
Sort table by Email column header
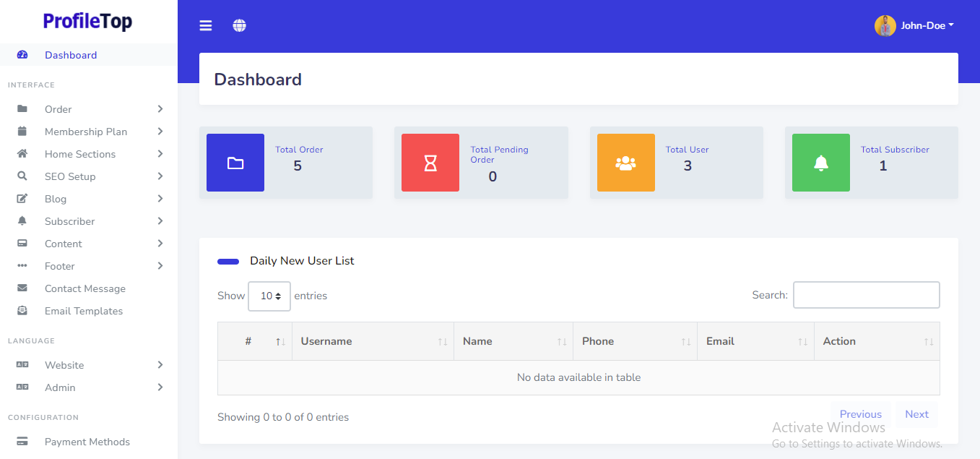756,341
